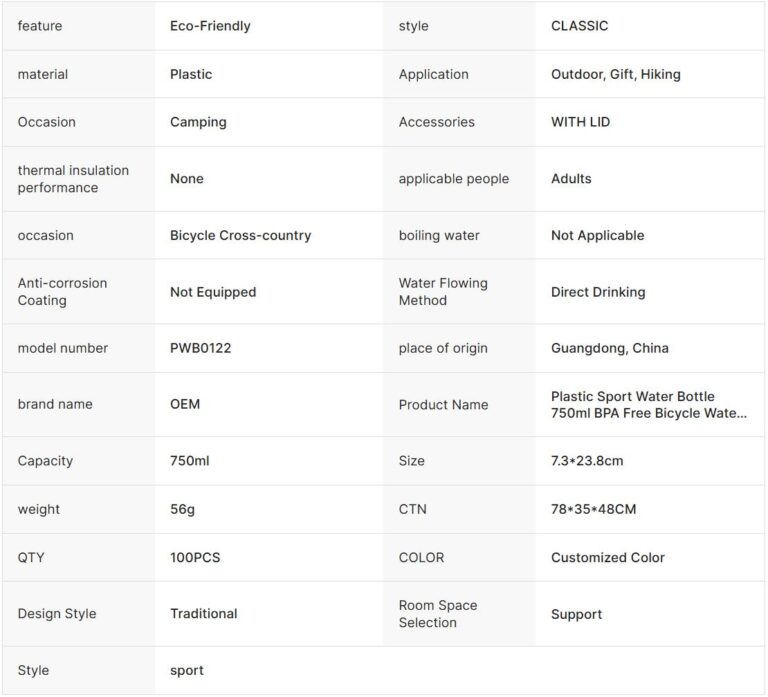Select the 750ml capacity value
The width and height of the screenshot is (768, 697).
point(190,461)
